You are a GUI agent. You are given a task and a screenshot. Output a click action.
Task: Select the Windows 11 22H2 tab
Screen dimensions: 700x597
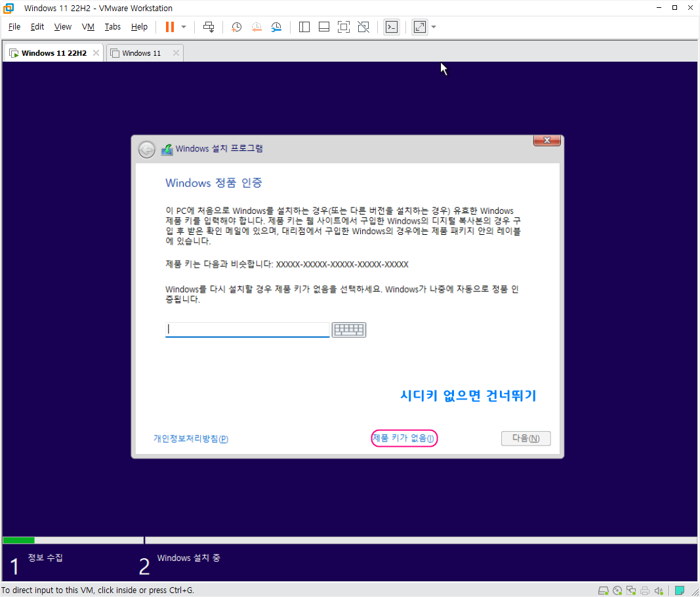click(x=54, y=53)
